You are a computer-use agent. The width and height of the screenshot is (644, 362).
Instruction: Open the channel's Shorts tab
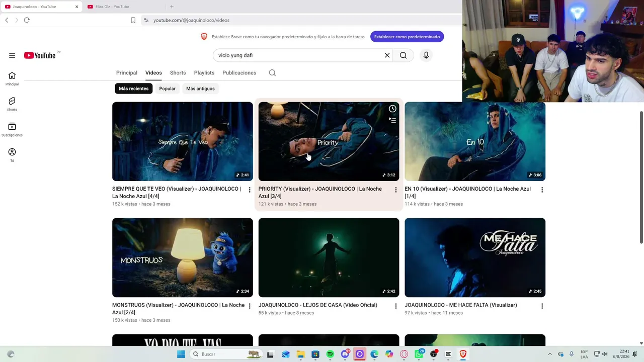pos(178,73)
